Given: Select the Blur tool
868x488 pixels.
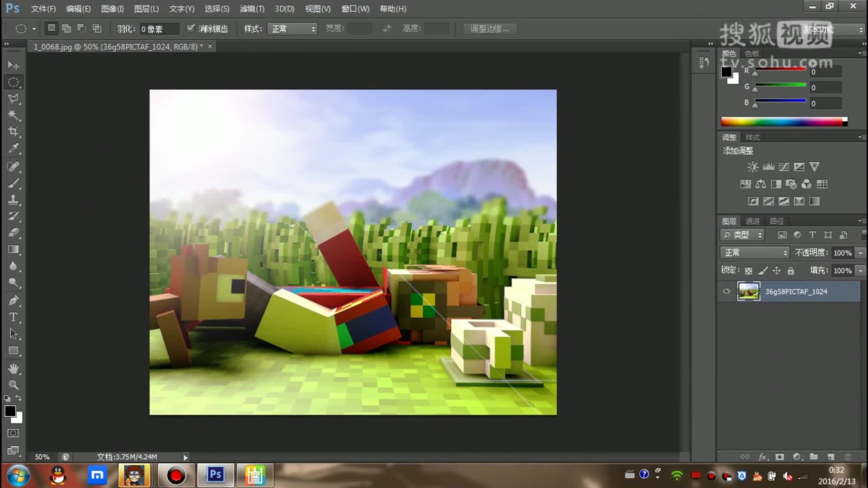Looking at the screenshot, I should tap(13, 266).
